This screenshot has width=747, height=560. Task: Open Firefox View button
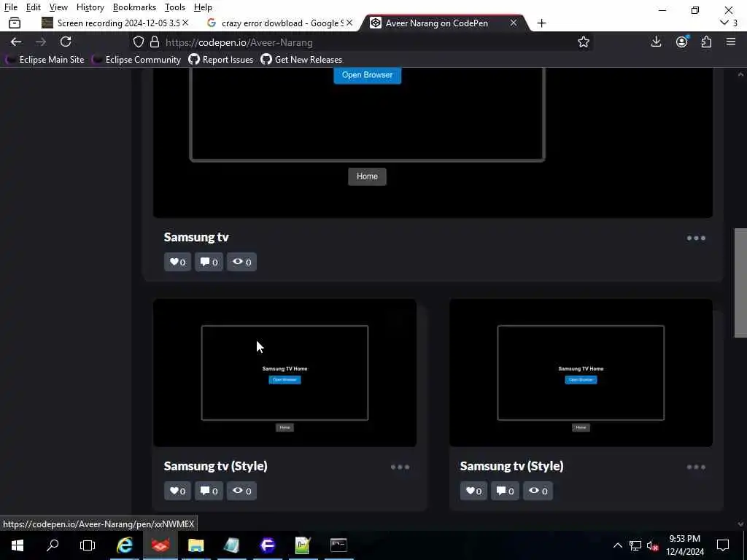pyautogui.click(x=15, y=23)
